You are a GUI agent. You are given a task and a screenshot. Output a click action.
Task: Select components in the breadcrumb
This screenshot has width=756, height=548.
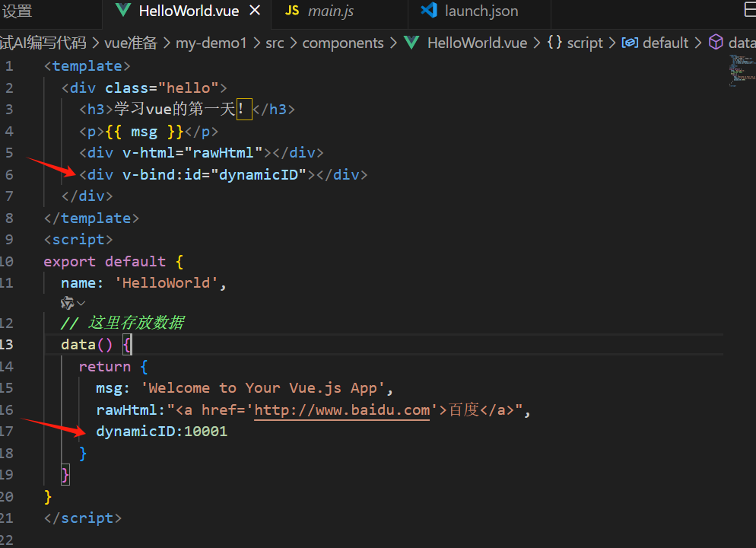343,43
